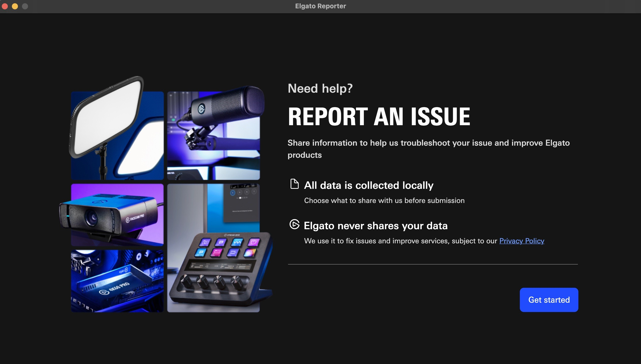Click the Need help? text
This screenshot has height=364, width=641.
(320, 89)
